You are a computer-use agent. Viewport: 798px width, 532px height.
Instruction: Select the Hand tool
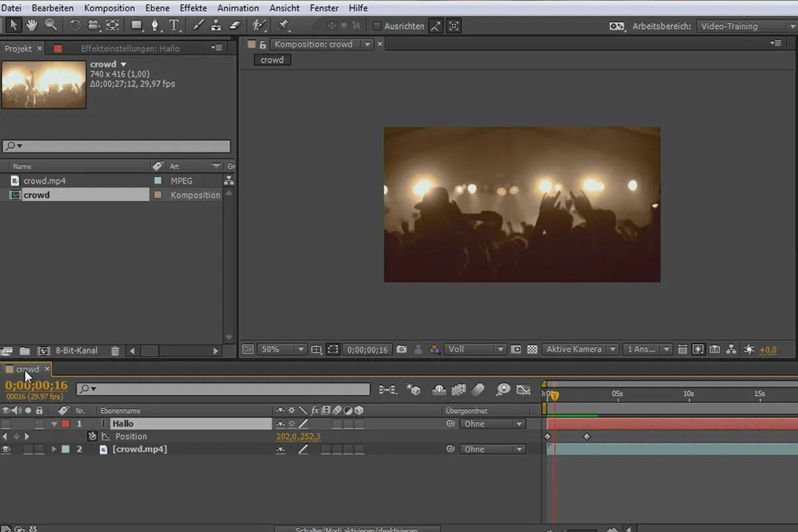[32, 25]
